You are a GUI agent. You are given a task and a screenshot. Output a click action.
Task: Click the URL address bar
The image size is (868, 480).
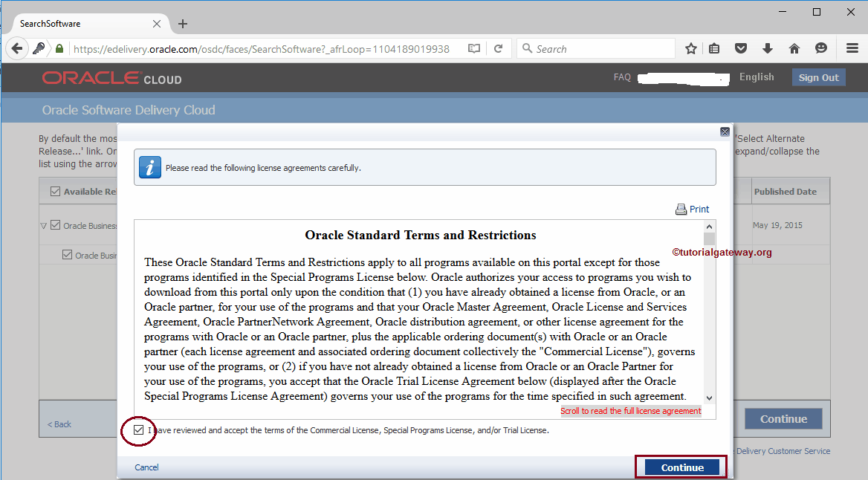262,49
